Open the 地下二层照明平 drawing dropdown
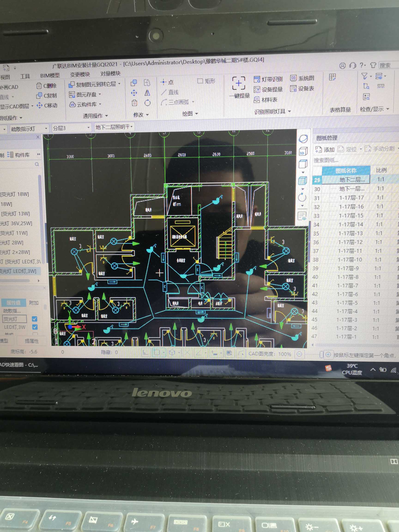The width and height of the screenshot is (399, 532). [x=114, y=127]
